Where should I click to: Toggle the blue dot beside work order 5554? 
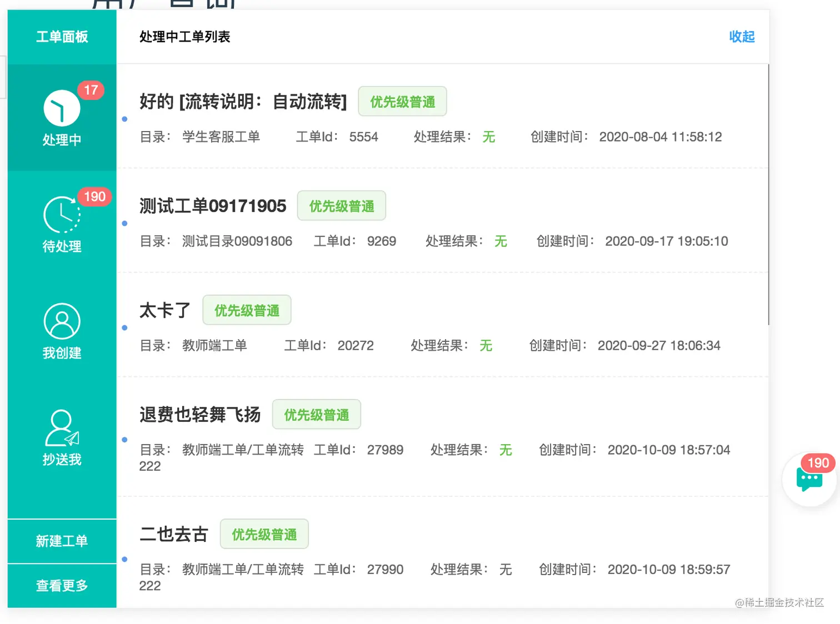tap(124, 119)
